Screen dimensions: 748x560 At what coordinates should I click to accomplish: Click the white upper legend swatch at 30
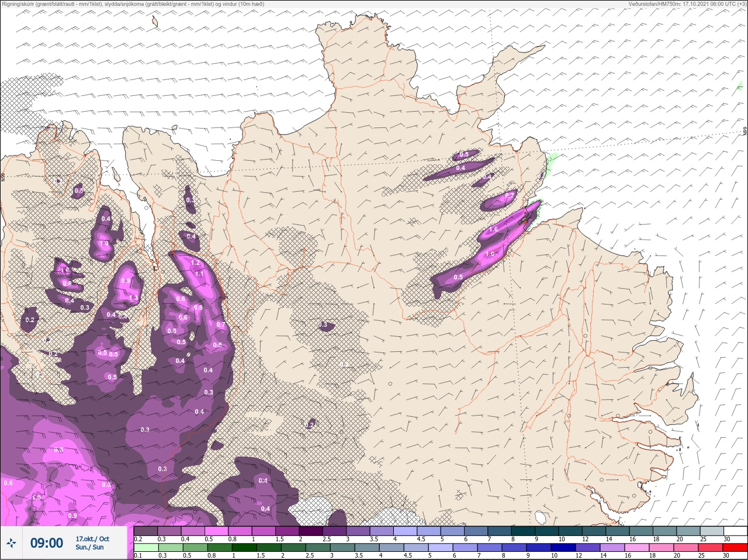pos(735,531)
